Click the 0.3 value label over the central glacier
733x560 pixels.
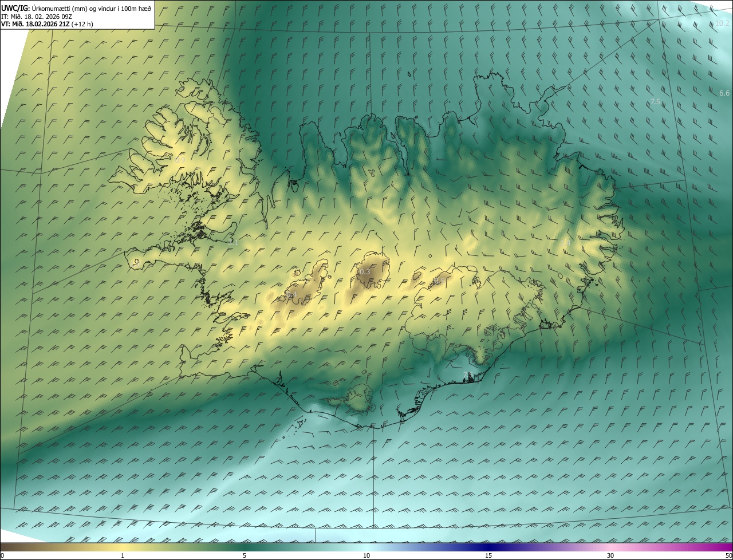[364, 271]
